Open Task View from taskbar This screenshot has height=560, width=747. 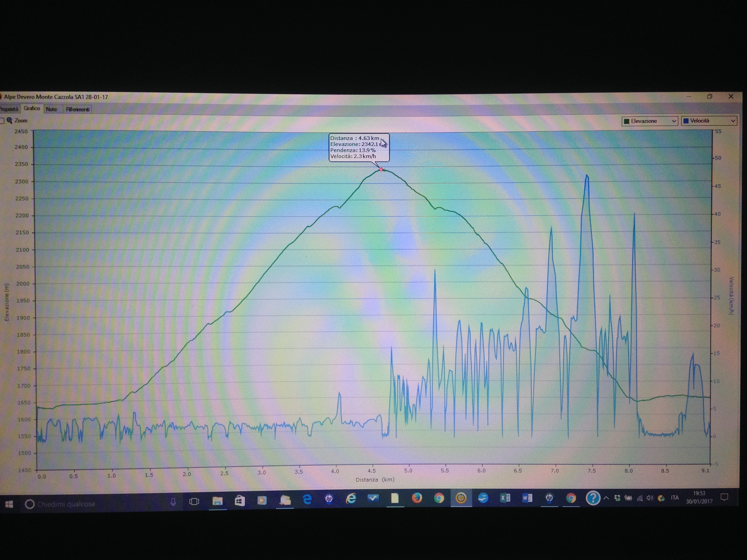click(x=194, y=502)
